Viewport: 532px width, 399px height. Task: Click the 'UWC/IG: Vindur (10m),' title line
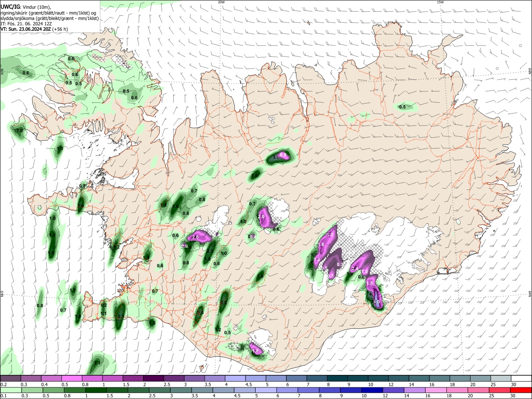coord(26,7)
